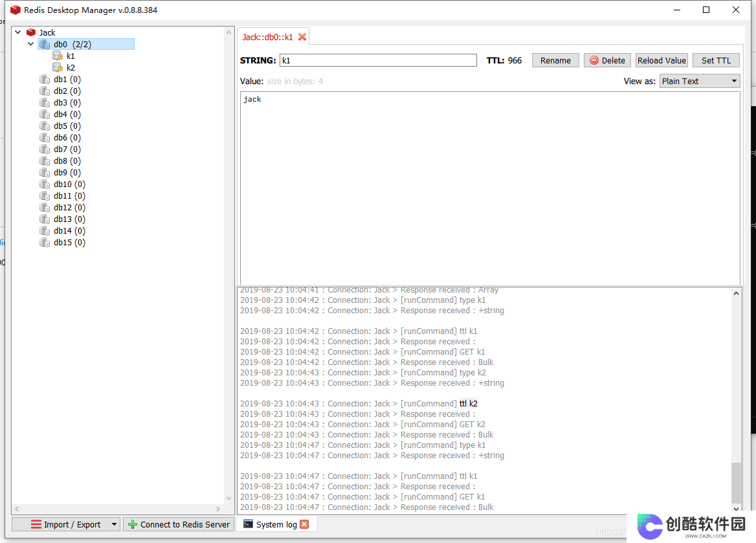
Task: Select the db7 (0) label
Action: pyautogui.click(x=67, y=149)
